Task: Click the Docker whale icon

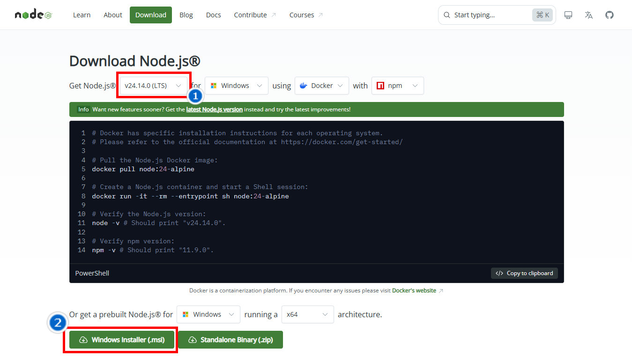Action: click(304, 86)
